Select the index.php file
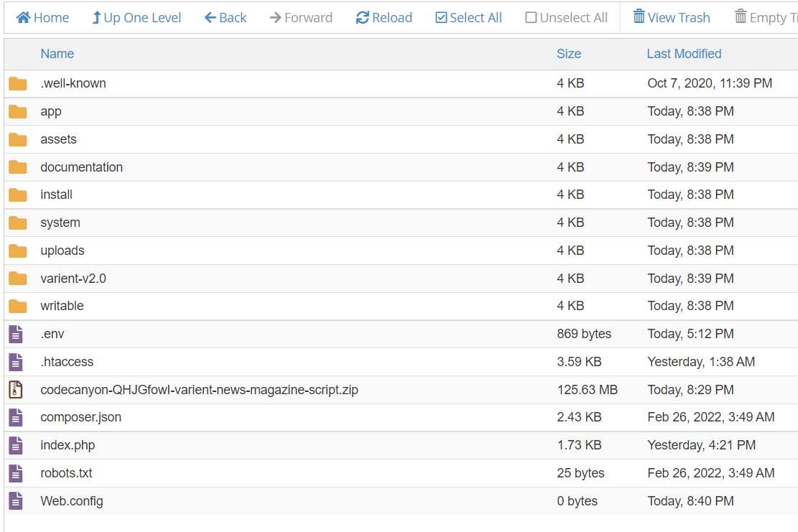 [x=68, y=445]
